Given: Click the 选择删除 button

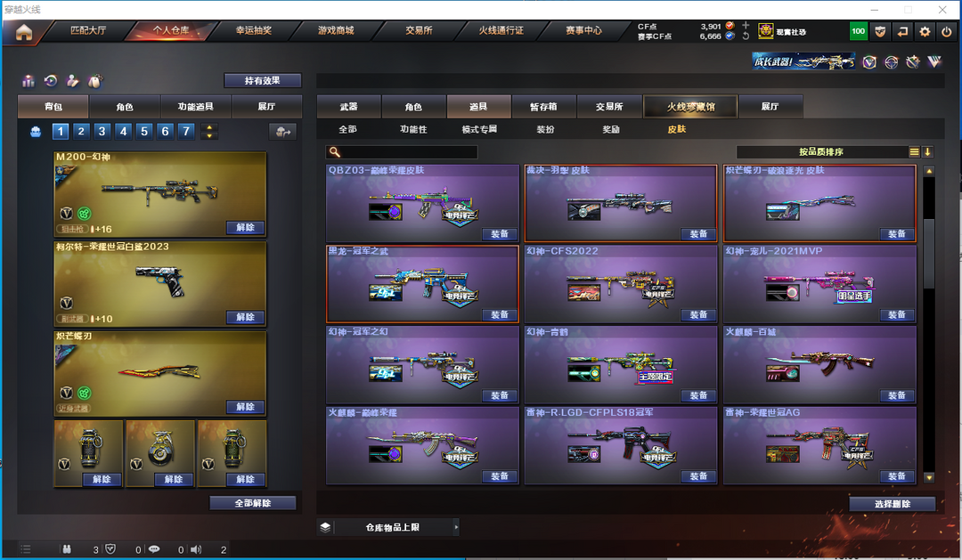Looking at the screenshot, I should pyautogui.click(x=892, y=504).
